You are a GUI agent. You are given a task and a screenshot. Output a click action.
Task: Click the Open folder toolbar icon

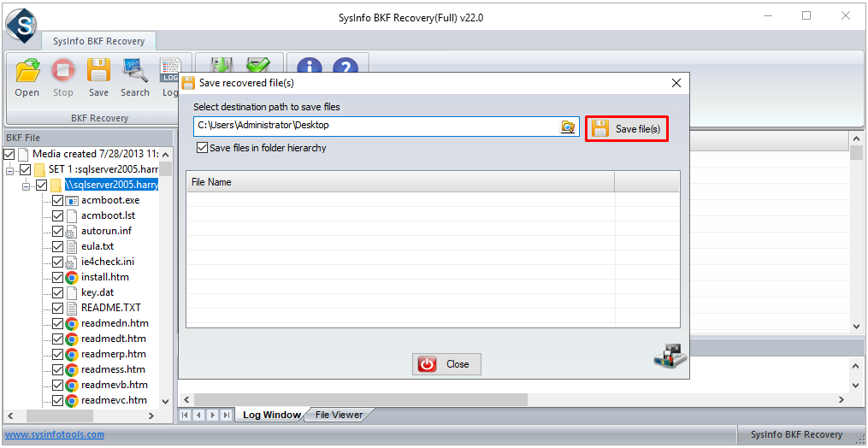[27, 70]
